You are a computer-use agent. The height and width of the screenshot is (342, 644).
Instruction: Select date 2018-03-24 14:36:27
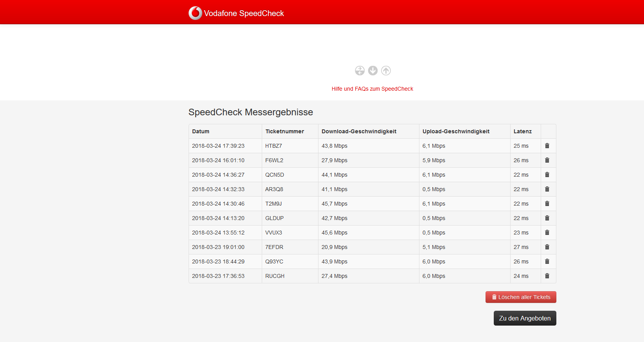218,175
